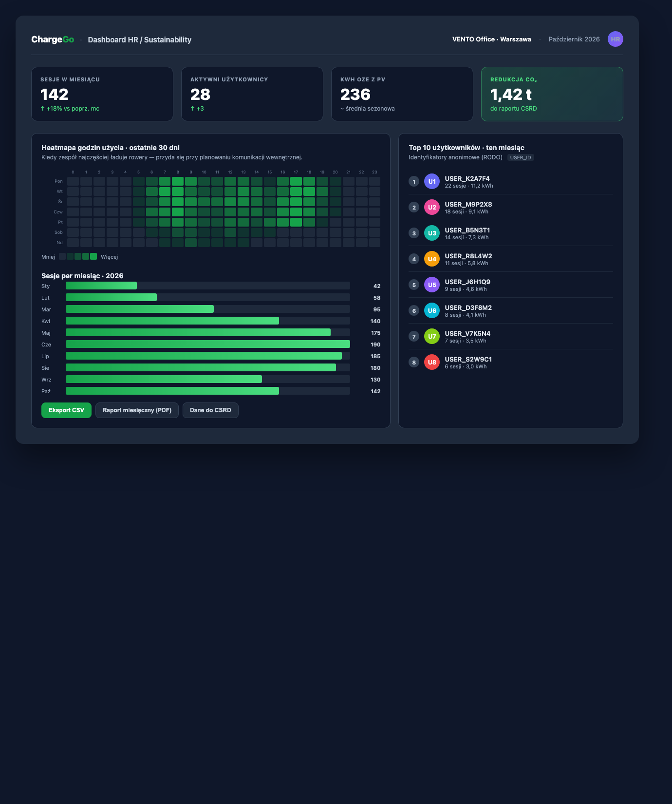Click the +18% vs poprz. mc text

[70, 109]
